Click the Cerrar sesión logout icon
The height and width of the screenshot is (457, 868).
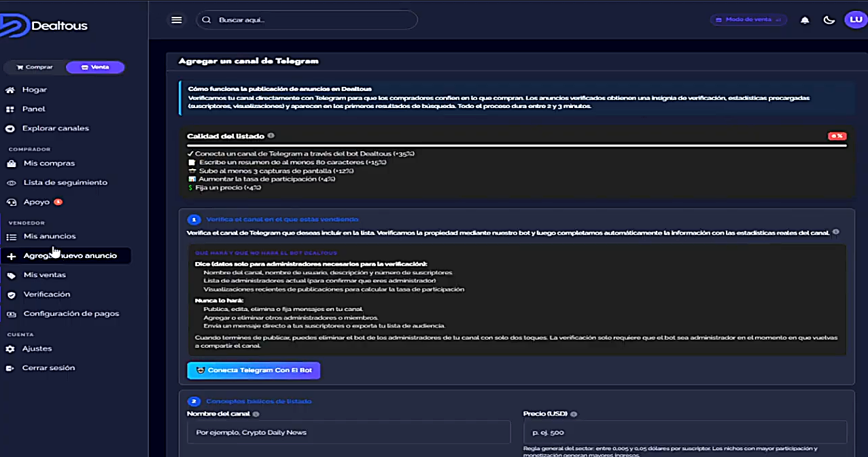(10, 368)
